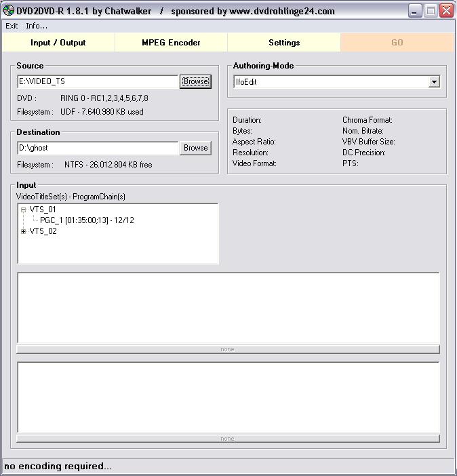Click the lower 'none' bar
This screenshot has height=476, width=457.
tap(228, 439)
